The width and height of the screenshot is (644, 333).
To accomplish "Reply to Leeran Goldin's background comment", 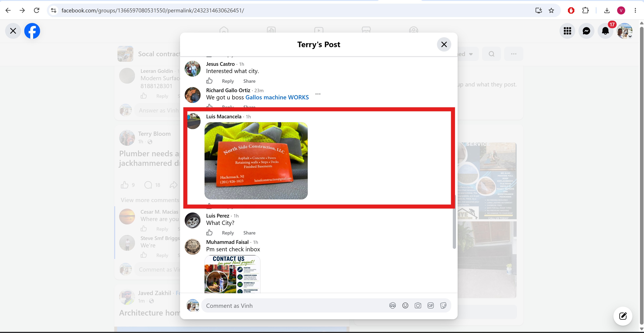I will [162, 96].
